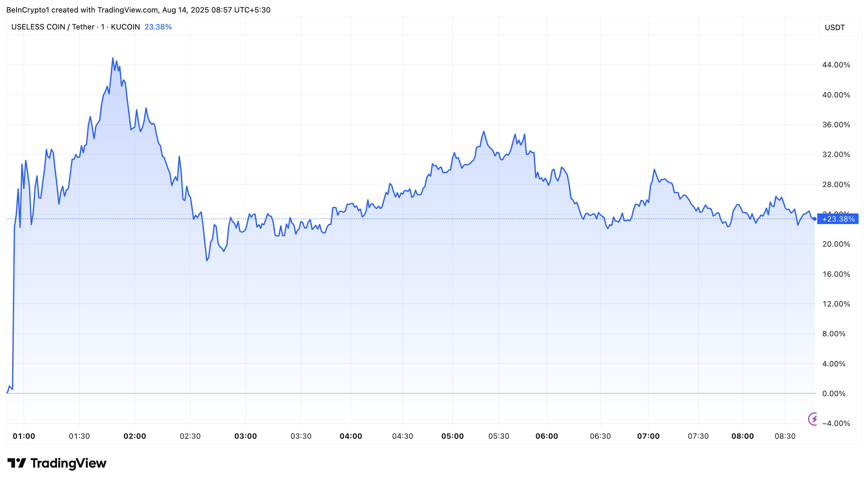
Task: Click the 08:00 time axis label
Action: point(742,436)
